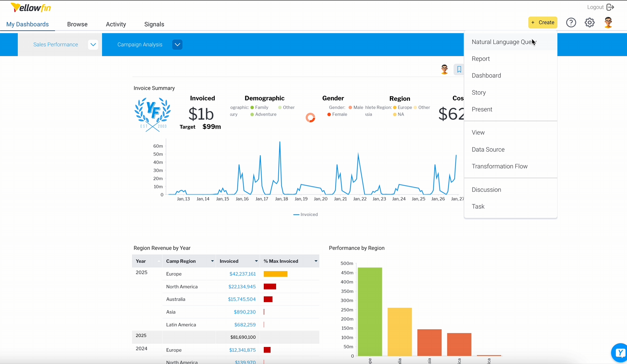Open the help question mark icon

pos(571,22)
